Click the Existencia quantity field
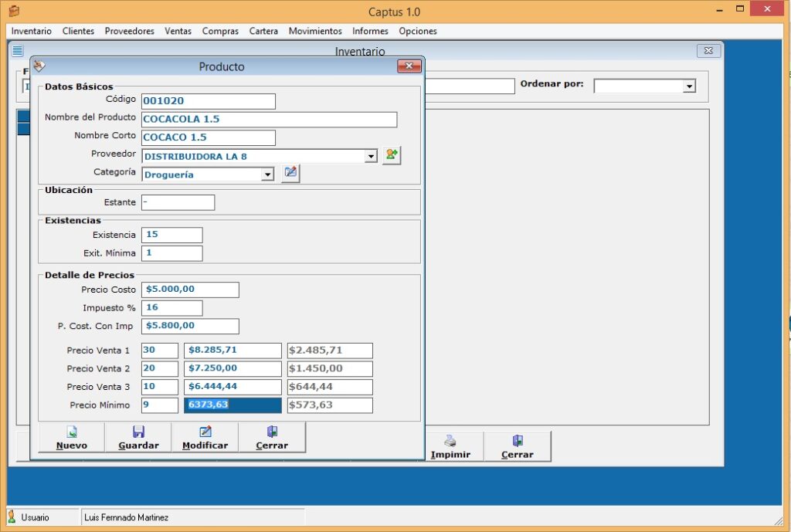Viewport: 791px width, 532px height. (172, 235)
